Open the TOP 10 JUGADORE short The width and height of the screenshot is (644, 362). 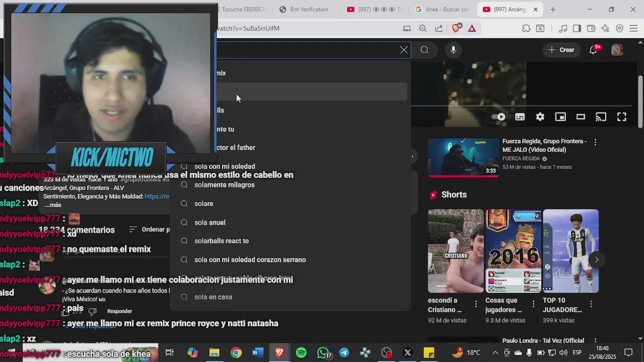tap(571, 251)
